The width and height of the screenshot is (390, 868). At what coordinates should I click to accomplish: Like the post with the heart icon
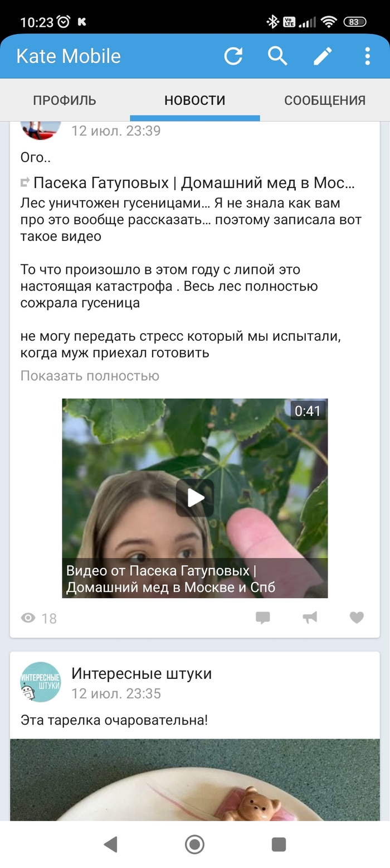357,617
